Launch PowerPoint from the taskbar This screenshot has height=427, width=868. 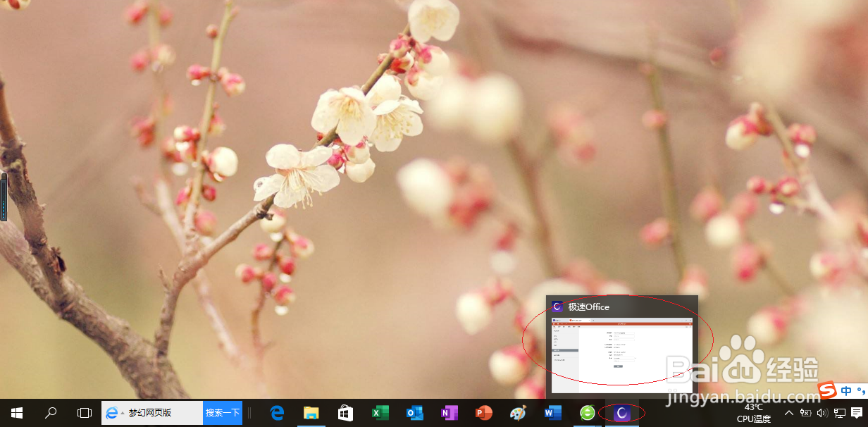click(483, 413)
